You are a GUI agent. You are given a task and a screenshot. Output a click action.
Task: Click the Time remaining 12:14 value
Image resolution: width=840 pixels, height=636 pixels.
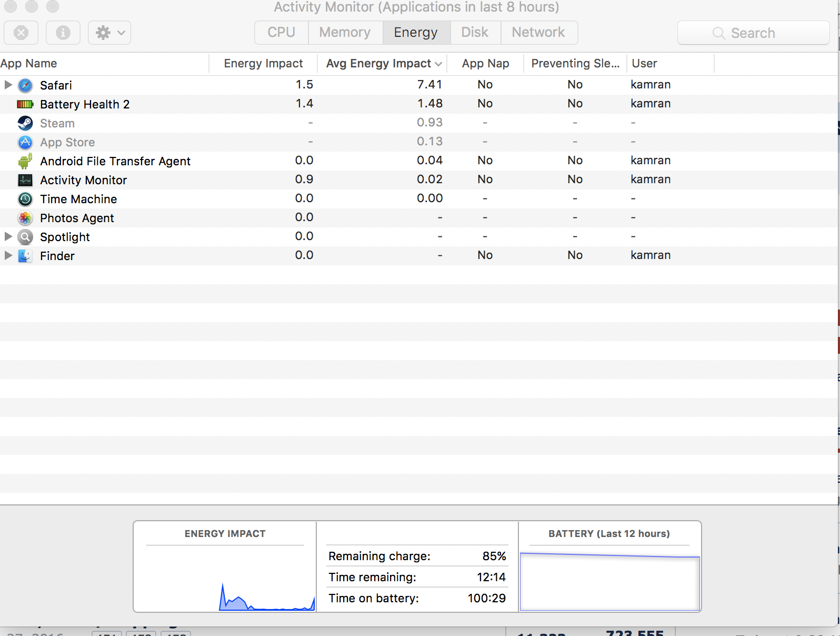point(491,578)
